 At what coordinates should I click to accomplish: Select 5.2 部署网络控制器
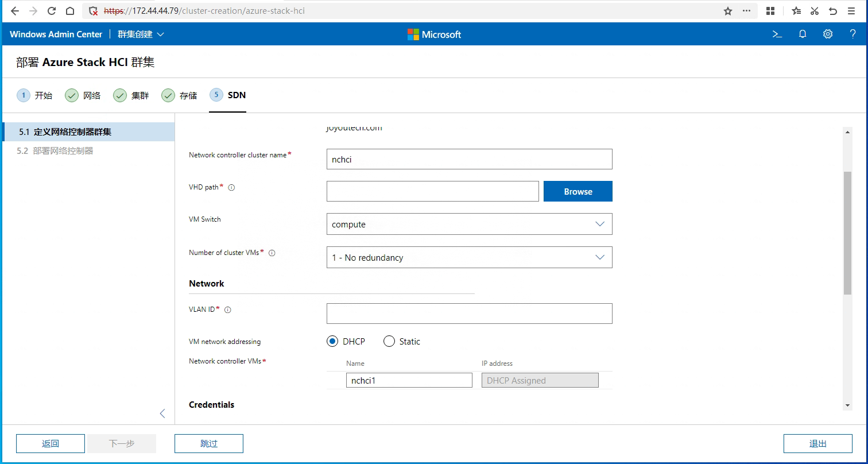pyautogui.click(x=88, y=151)
